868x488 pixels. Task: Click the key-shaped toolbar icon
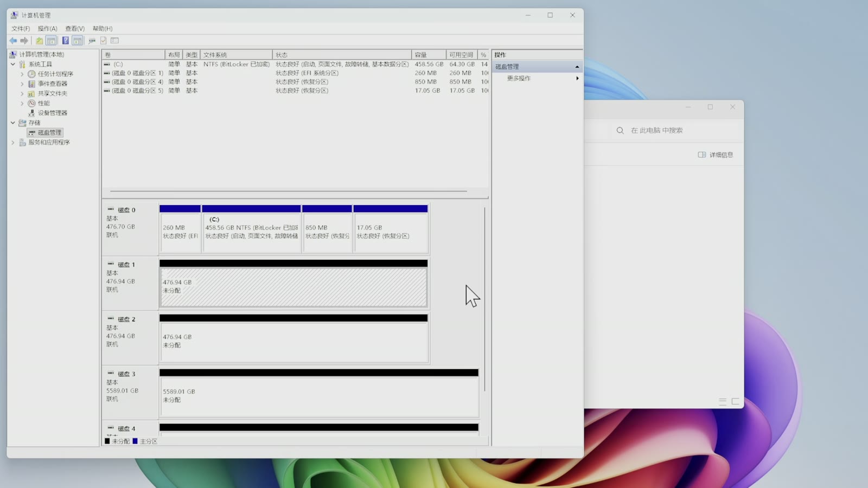pos(92,41)
